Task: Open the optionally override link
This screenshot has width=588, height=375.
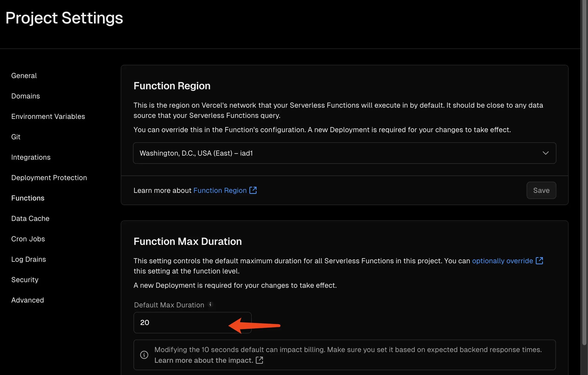Action: (x=502, y=261)
